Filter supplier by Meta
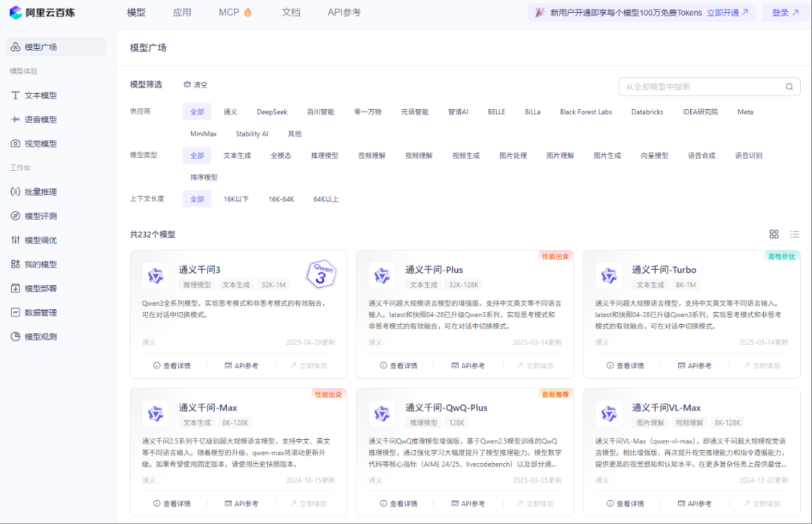The height and width of the screenshot is (524, 812). tap(745, 112)
